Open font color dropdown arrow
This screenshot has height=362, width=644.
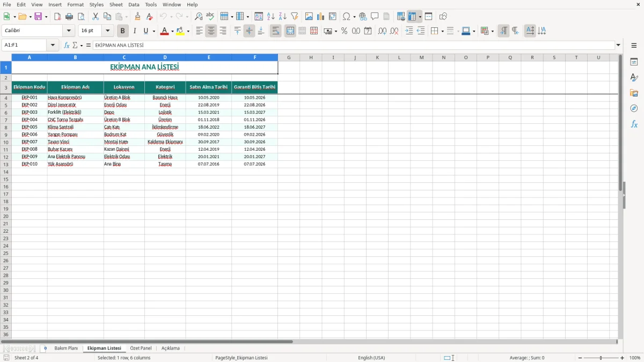(x=172, y=31)
